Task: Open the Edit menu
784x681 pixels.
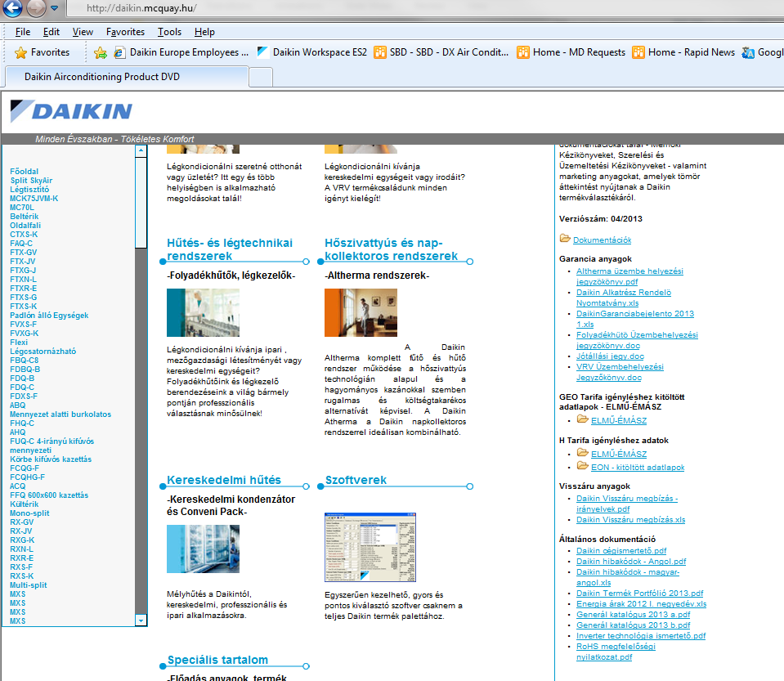Action: point(51,32)
